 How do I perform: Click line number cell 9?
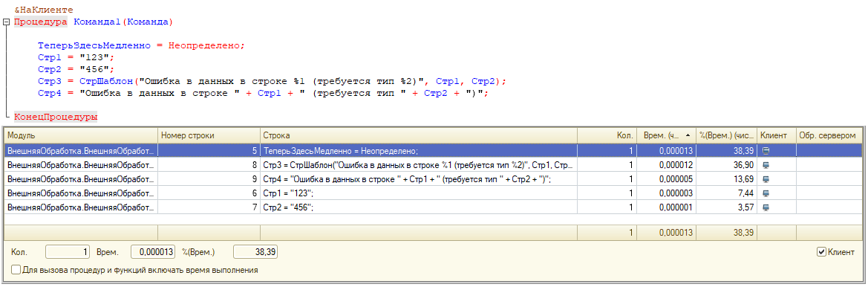(x=209, y=179)
